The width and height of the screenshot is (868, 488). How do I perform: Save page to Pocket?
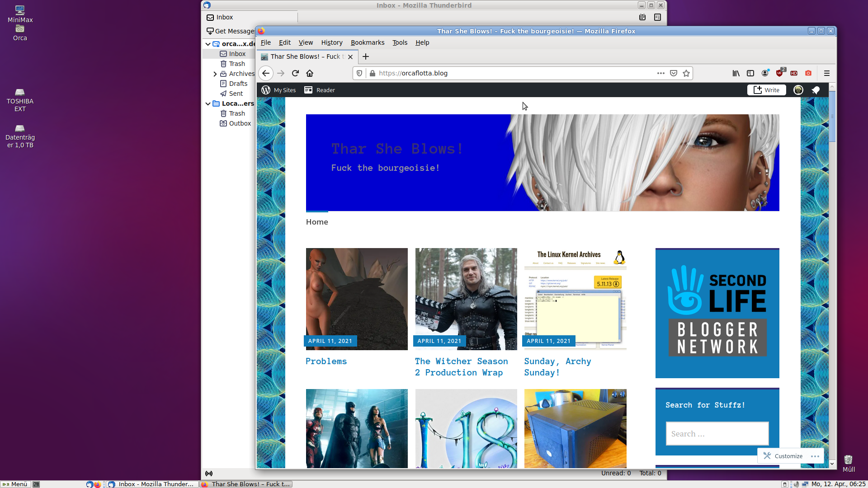674,73
